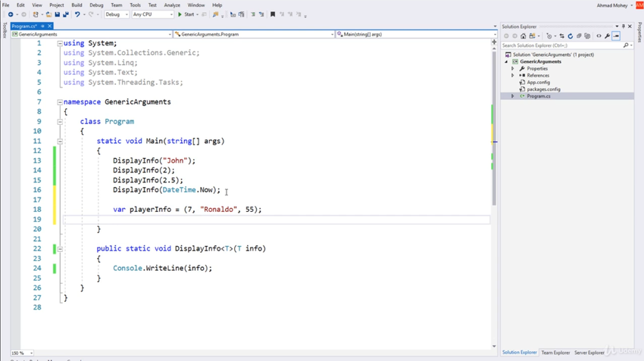Click Sync with Active Document icon
Viewport: 644px width, 361px height.
click(562, 36)
